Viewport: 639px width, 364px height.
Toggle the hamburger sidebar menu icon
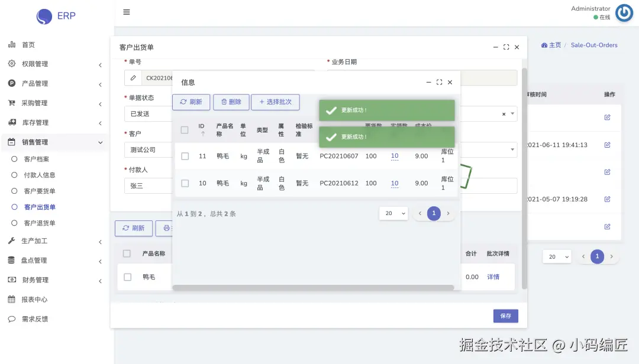coord(127,12)
